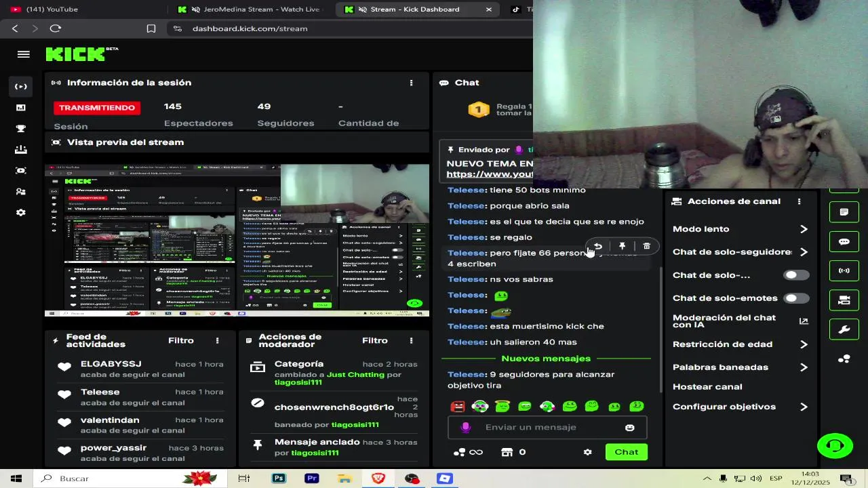868x488 pixels.
Task: Open the pinned YouTube link in chat
Action: [490, 175]
